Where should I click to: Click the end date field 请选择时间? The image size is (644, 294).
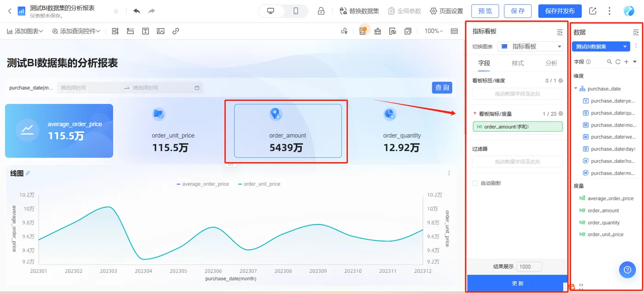coord(162,88)
